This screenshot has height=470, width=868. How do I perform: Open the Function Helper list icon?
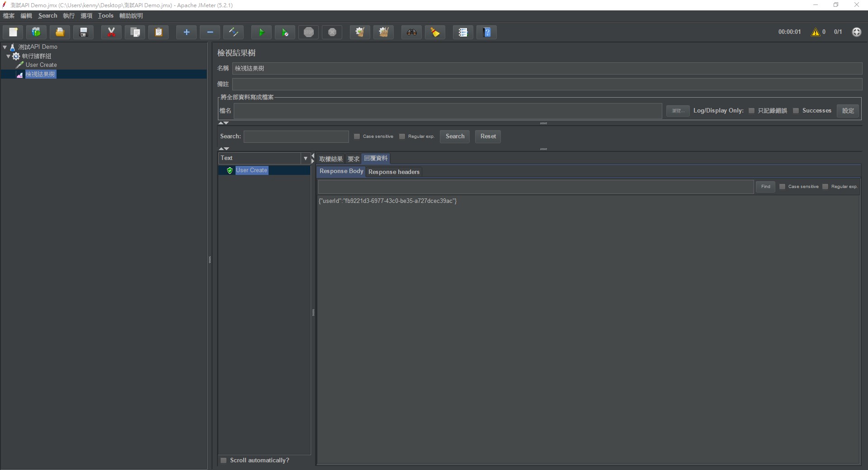click(x=463, y=32)
